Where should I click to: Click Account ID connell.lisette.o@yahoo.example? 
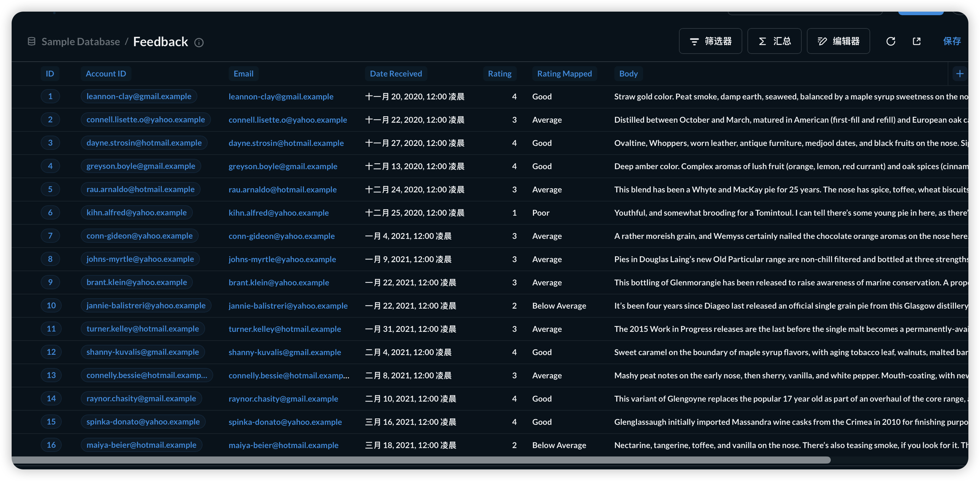[146, 120]
